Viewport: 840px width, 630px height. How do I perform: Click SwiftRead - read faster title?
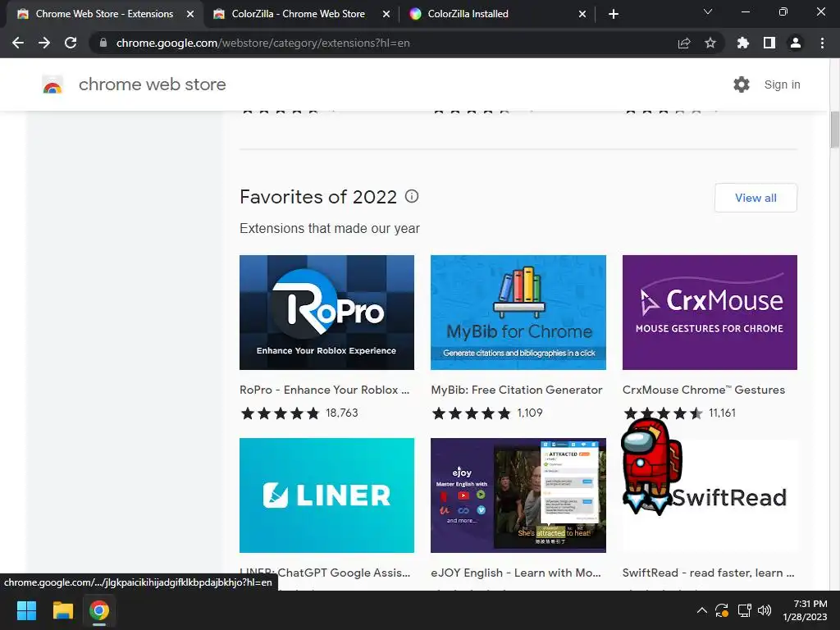point(708,573)
